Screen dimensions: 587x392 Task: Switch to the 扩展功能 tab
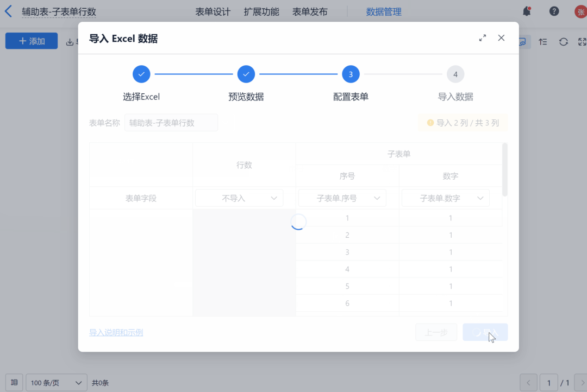point(261,11)
